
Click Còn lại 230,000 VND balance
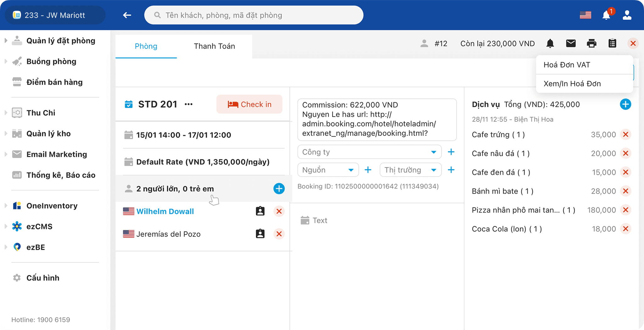497,44
